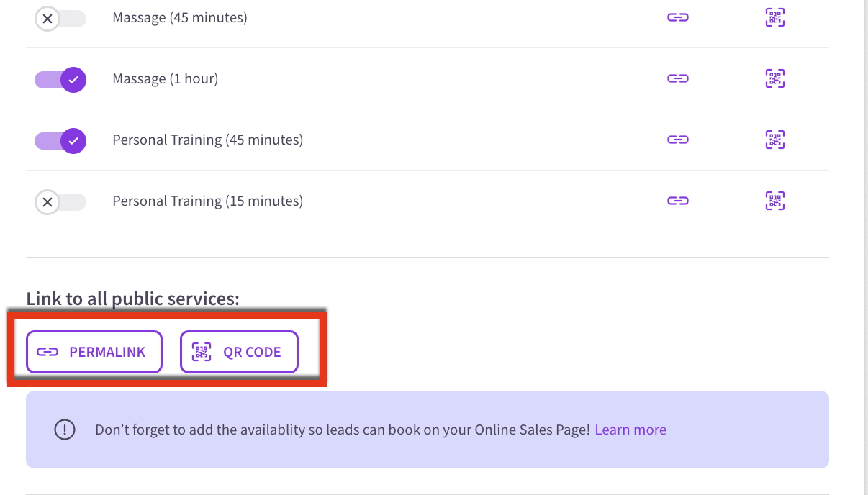The height and width of the screenshot is (495, 868).
Task: Click the vertical scrollbar on the right edge
Action: point(865,247)
